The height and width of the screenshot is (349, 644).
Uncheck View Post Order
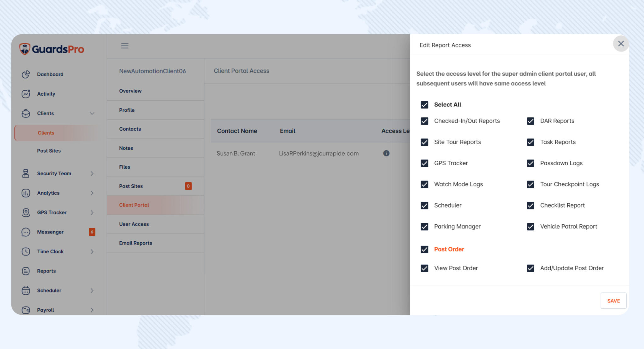point(425,268)
